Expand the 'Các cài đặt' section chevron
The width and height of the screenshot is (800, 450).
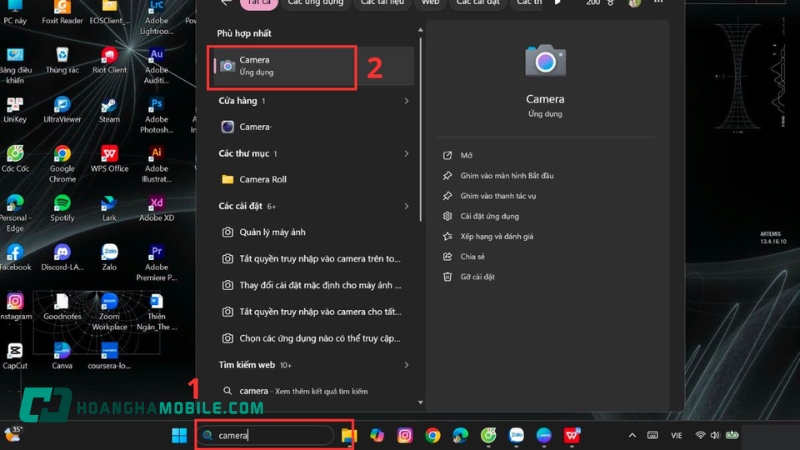tap(406, 206)
